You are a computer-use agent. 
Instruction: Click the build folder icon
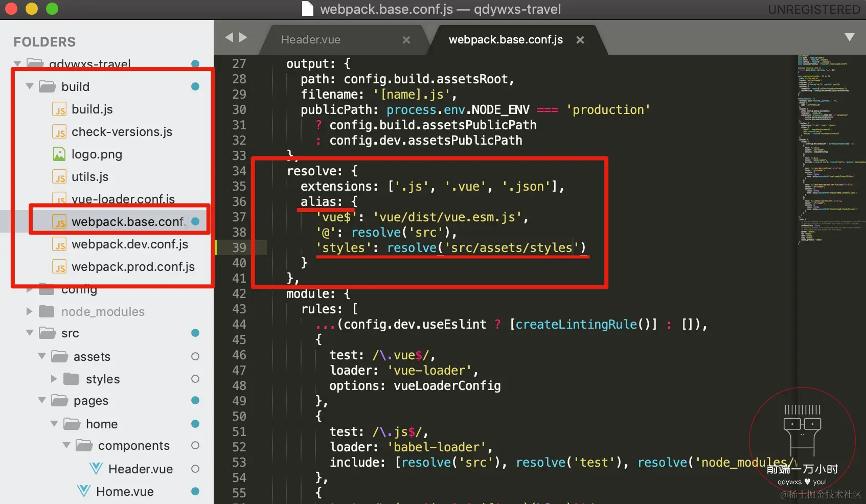point(48,86)
